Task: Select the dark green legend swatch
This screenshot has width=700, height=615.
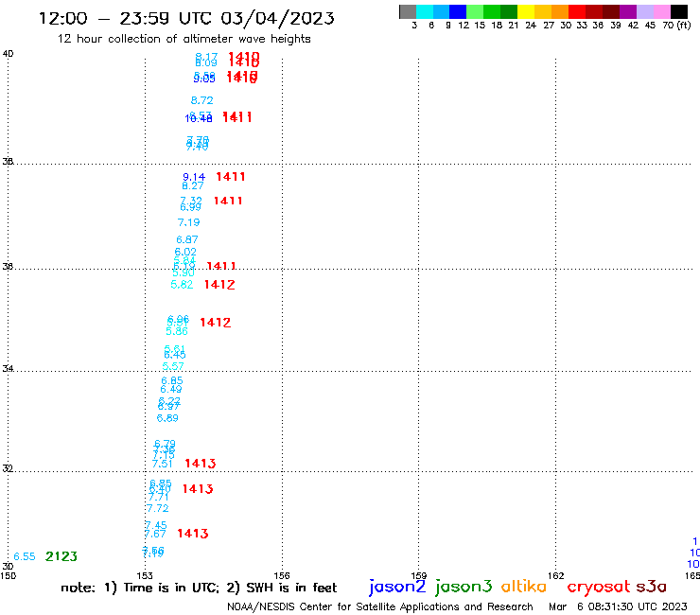Action: [x=509, y=11]
